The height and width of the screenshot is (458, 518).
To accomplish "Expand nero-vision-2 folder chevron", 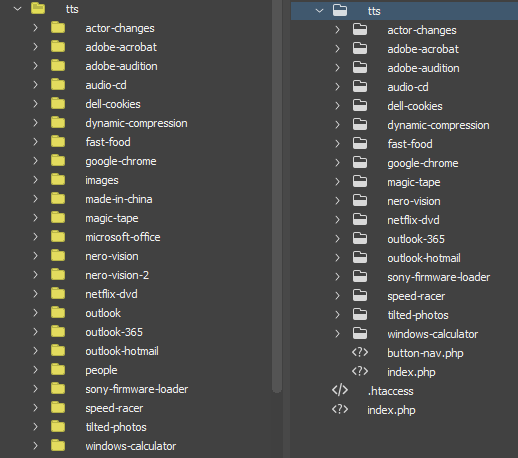I will tap(35, 275).
